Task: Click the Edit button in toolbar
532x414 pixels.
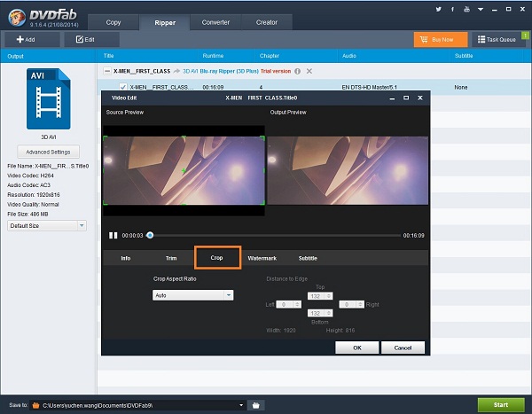Action: (x=91, y=39)
